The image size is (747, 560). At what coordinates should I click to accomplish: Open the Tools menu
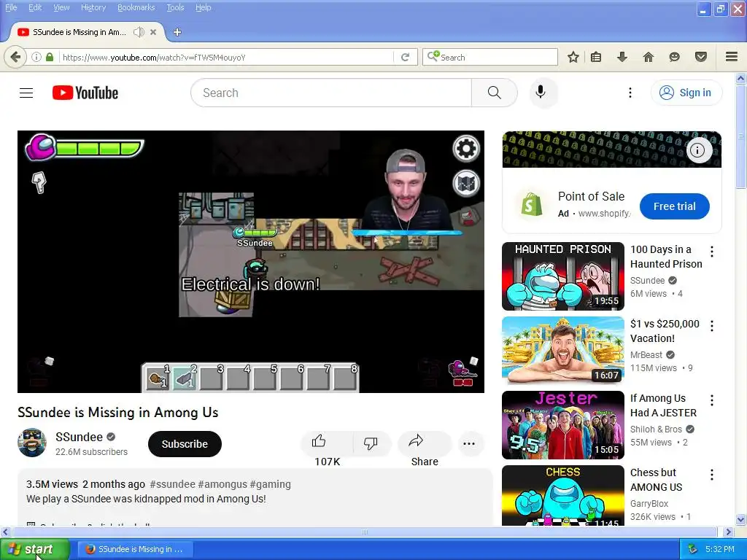[175, 7]
